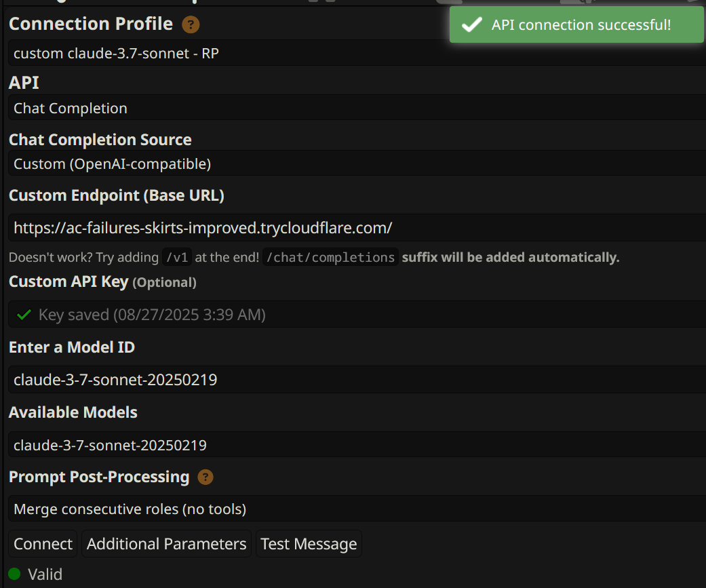Click the Valid status text
706x588 pixels.
click(x=45, y=574)
